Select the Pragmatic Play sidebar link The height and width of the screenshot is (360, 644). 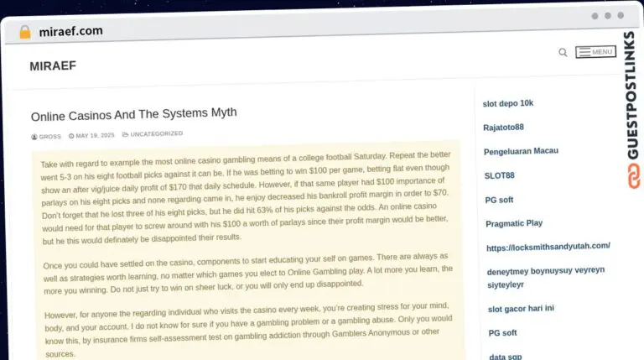pyautogui.click(x=513, y=223)
